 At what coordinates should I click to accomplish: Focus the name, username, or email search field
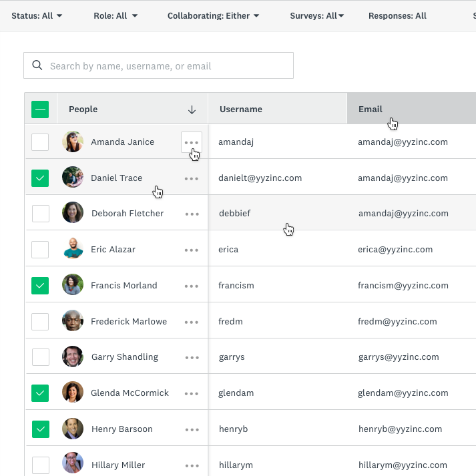click(158, 65)
